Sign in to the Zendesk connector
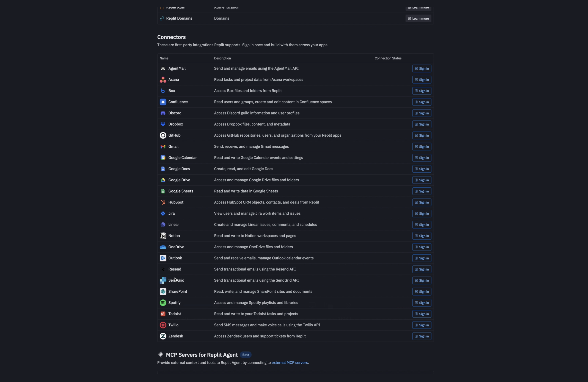 (421, 336)
